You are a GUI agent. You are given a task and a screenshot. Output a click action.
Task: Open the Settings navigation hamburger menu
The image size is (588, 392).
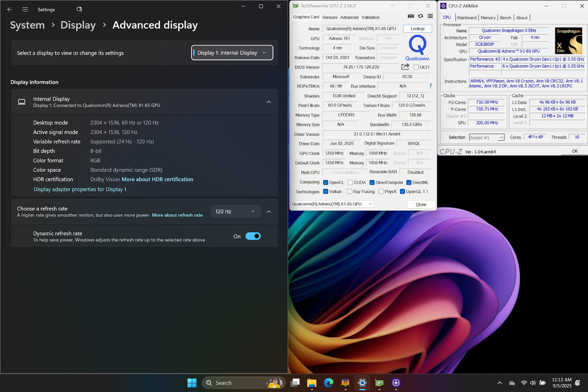pyautogui.click(x=25, y=10)
